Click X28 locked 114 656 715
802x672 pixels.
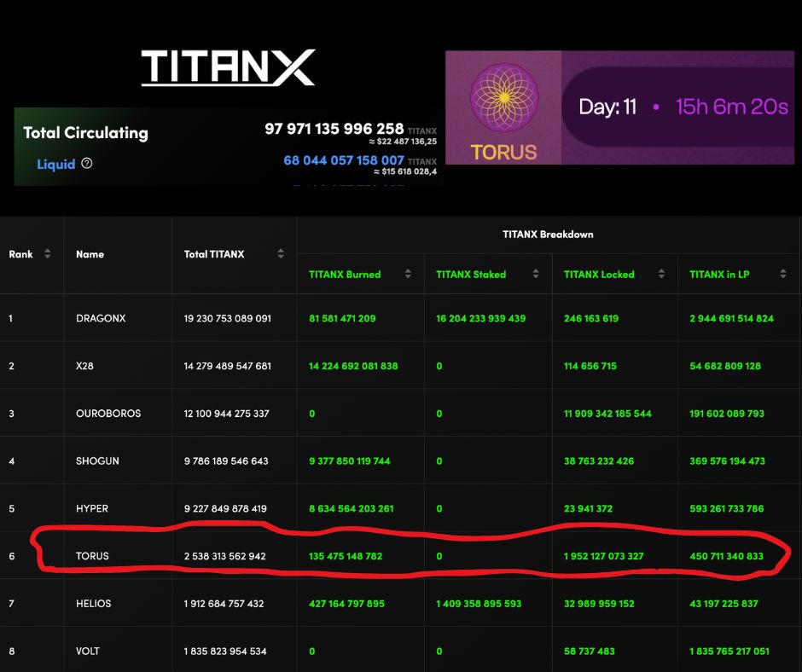pyautogui.click(x=590, y=366)
